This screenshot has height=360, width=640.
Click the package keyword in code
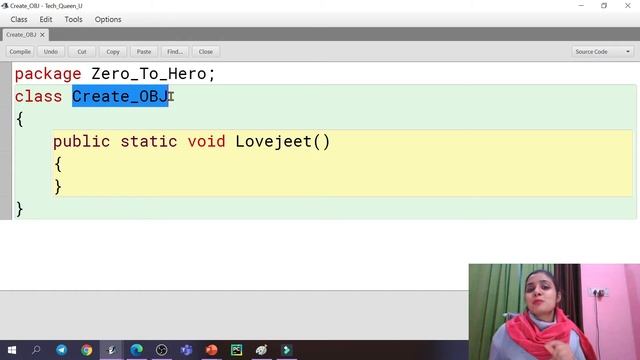pyautogui.click(x=48, y=74)
